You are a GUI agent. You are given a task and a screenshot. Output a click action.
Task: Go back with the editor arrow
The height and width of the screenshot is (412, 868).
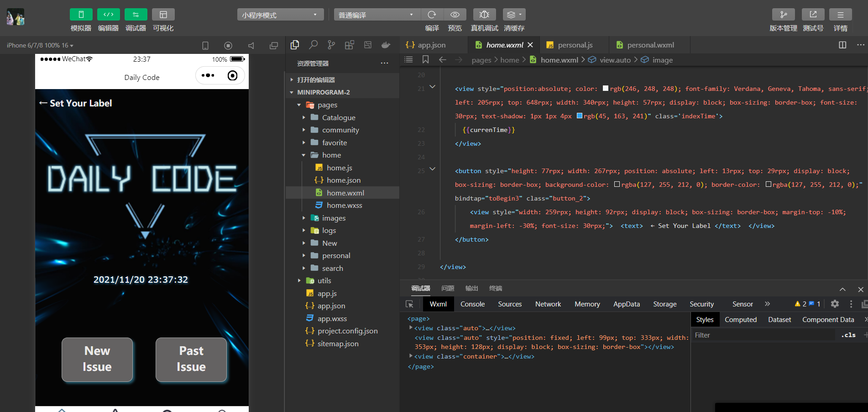(x=442, y=60)
